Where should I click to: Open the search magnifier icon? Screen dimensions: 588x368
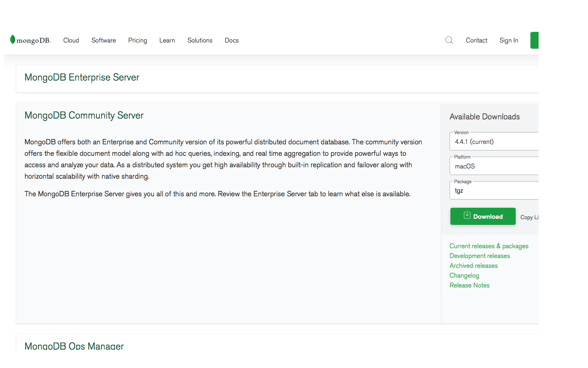pos(449,40)
